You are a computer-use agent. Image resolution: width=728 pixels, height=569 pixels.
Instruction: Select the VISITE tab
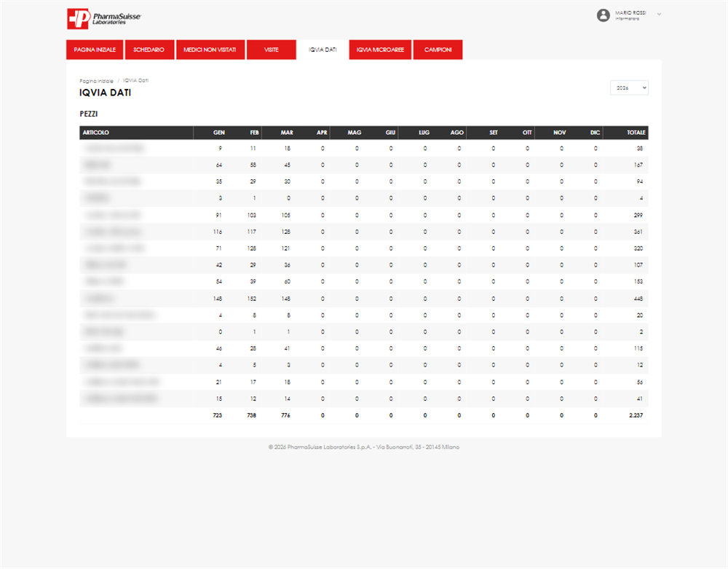point(271,50)
